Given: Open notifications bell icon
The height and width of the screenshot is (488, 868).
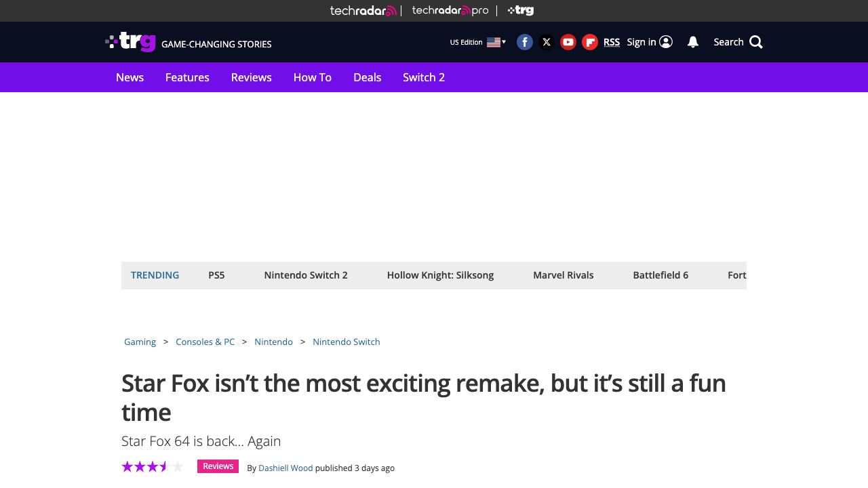Looking at the screenshot, I should (693, 42).
